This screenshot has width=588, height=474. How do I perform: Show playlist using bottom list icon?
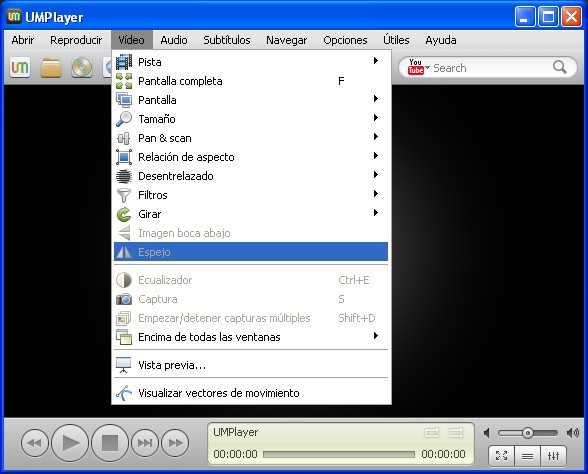tap(527, 456)
